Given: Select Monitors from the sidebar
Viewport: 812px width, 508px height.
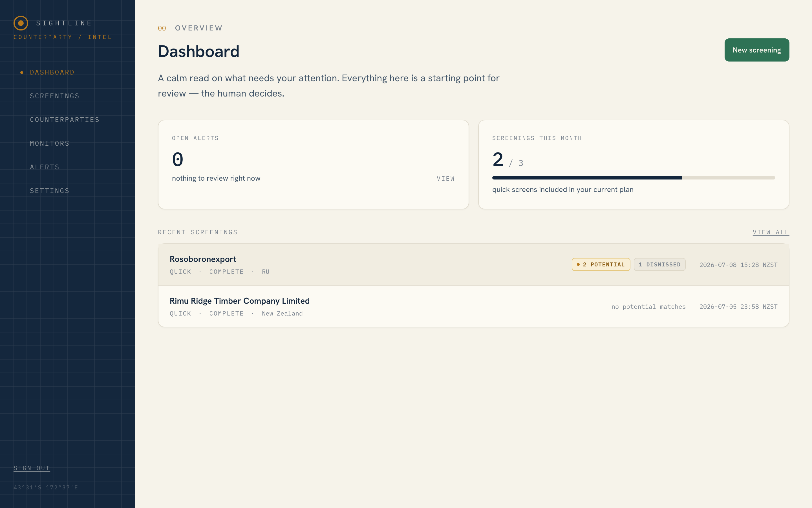Looking at the screenshot, I should (x=50, y=143).
